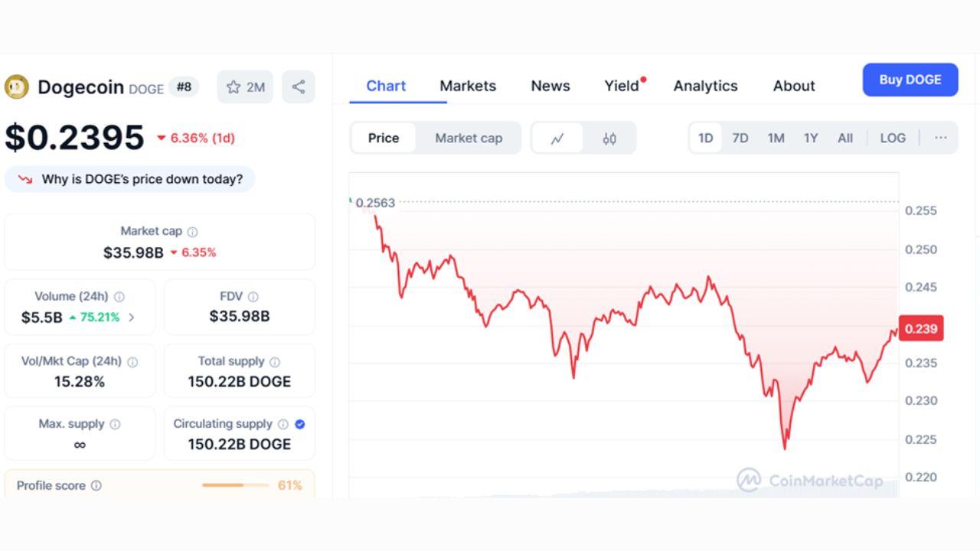Click the Buy DOGE button
Screen dimensions: 980x551
tap(910, 80)
